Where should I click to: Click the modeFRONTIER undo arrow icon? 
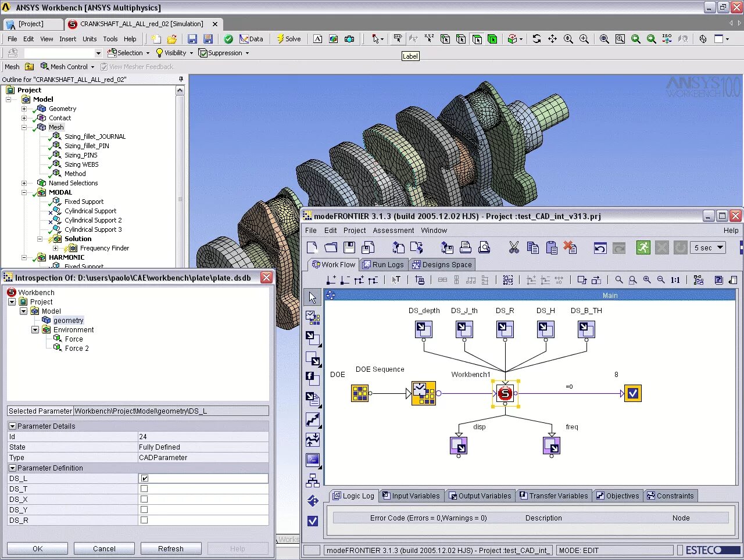(600, 248)
